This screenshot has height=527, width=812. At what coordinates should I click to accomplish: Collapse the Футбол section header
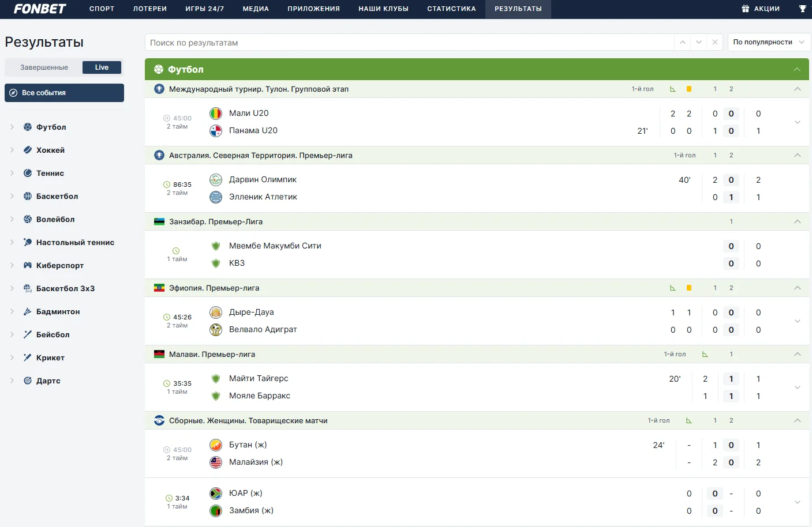(x=797, y=69)
